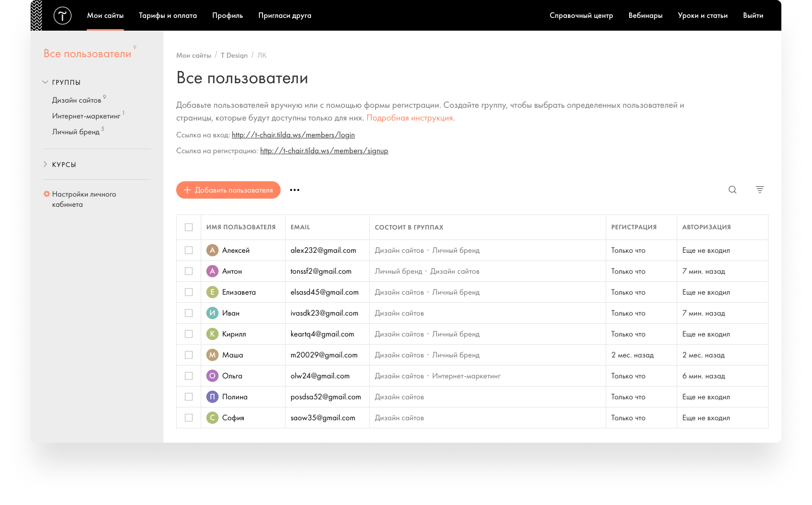Go to Справочный центр in top navigation
Screen dimensions: 812x505
click(581, 15)
